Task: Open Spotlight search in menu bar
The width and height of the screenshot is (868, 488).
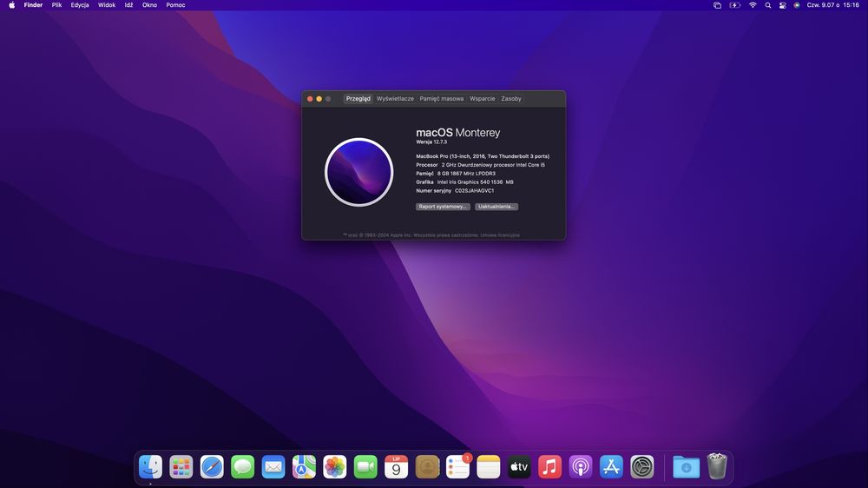Action: click(x=768, y=5)
